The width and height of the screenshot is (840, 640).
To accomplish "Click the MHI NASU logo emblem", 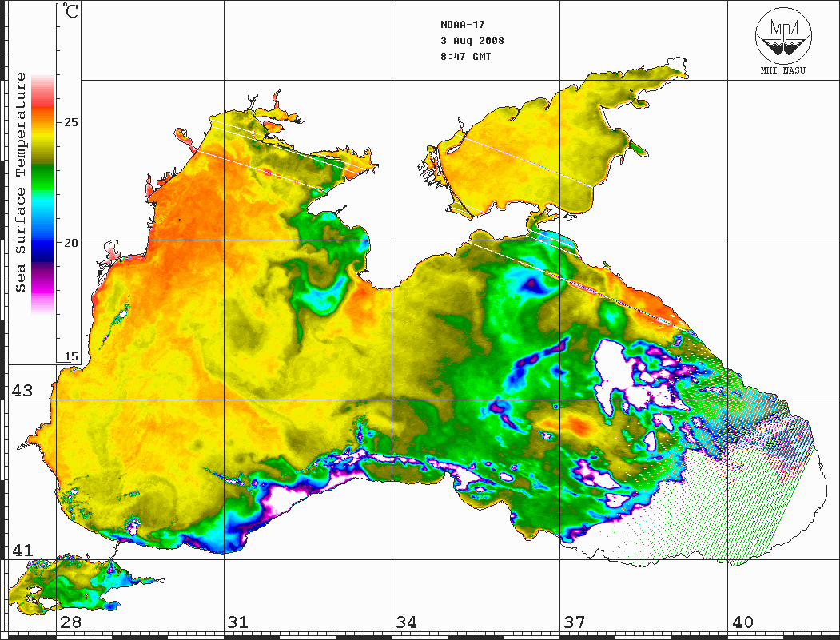I will (783, 35).
